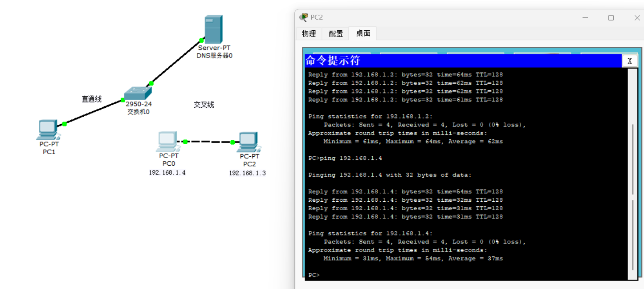644x289 pixels.
Task: Select dashed crossover cable between PC0 and PC2
Action: coord(209,142)
